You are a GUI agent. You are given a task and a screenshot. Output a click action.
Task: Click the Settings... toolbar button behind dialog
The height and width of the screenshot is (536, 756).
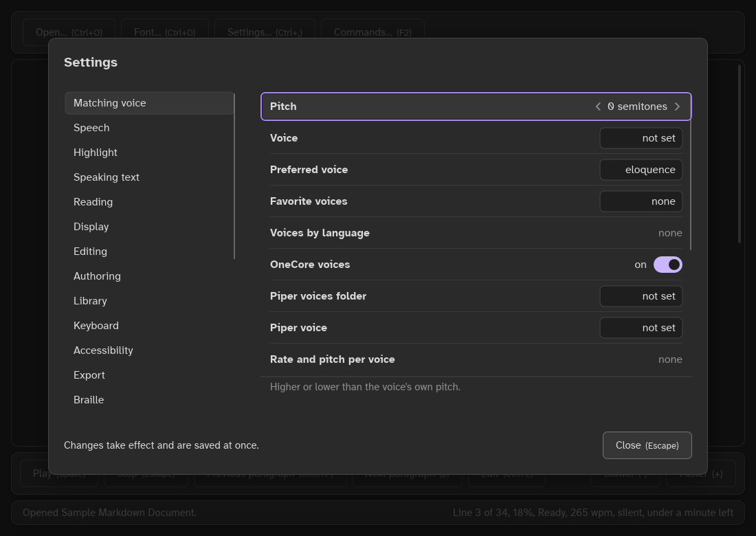click(x=265, y=32)
